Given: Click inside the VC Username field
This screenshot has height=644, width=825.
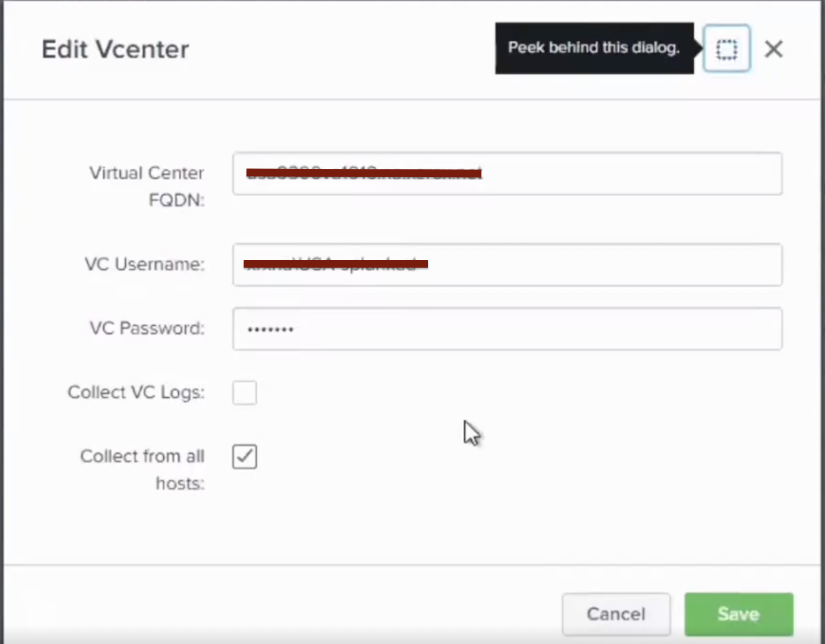Looking at the screenshot, I should (x=507, y=264).
